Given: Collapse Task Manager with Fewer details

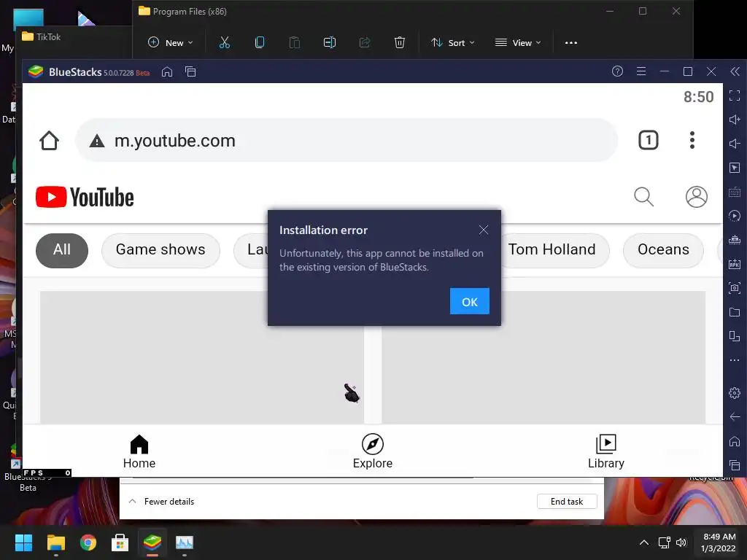Looking at the screenshot, I should 162,502.
